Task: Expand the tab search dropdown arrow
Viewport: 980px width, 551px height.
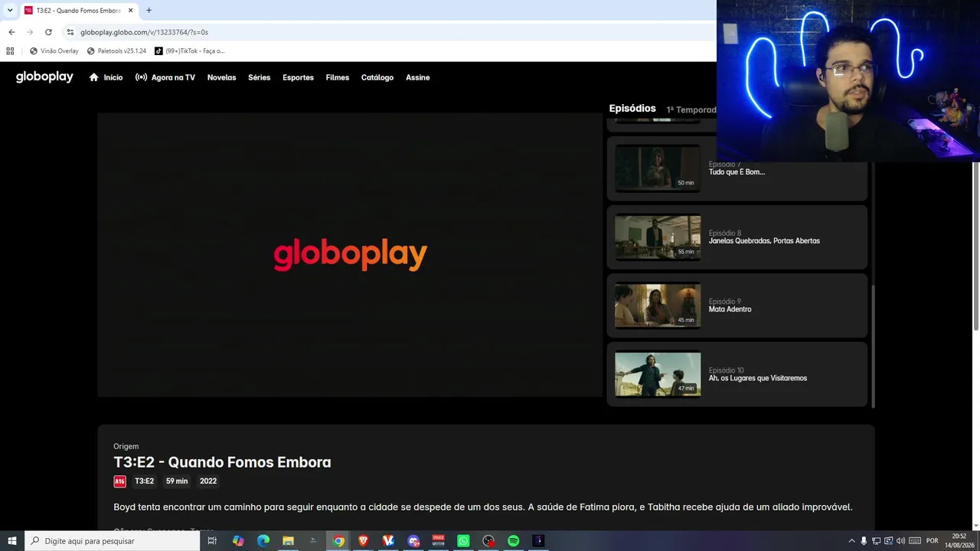Action: [x=10, y=11]
